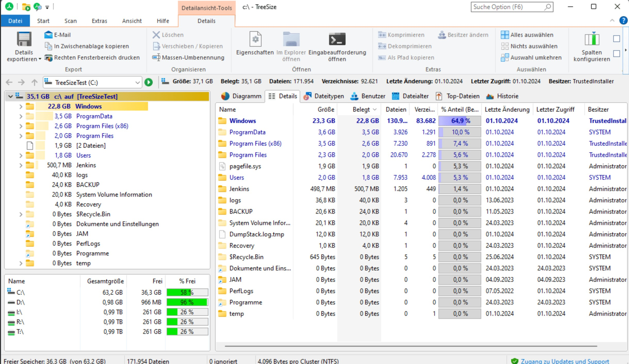
Task: Open the help question mark icon
Action: tap(623, 20)
